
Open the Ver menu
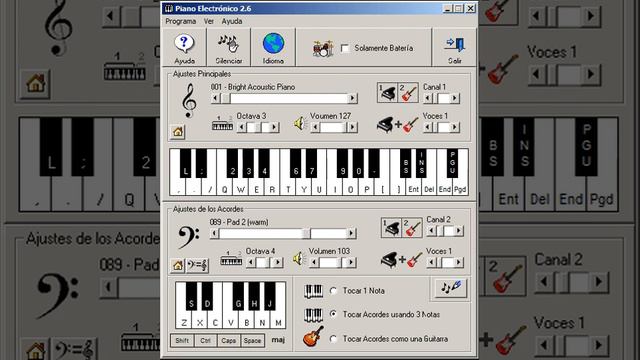209,21
